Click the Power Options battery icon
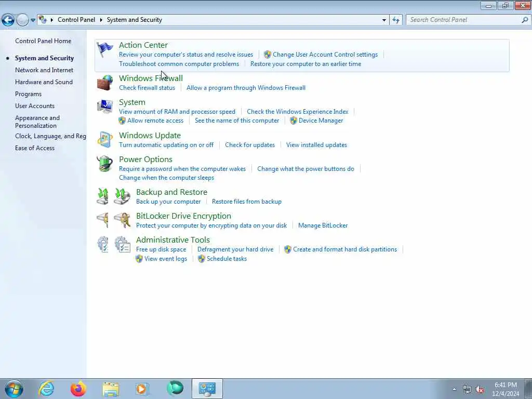This screenshot has height=399, width=532. tap(105, 164)
